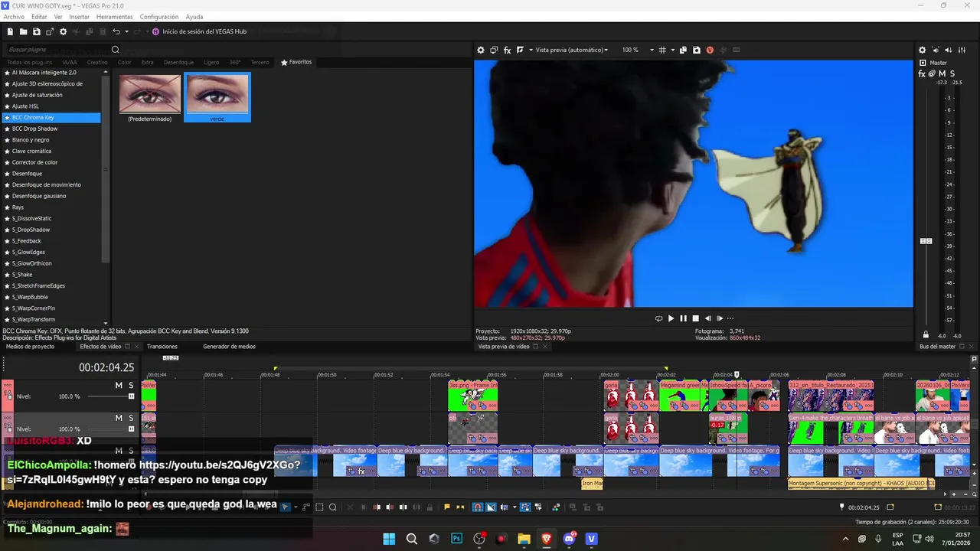Open the 100 % zoom dropdown
Viewport: 980px width, 551px height.
[638, 50]
